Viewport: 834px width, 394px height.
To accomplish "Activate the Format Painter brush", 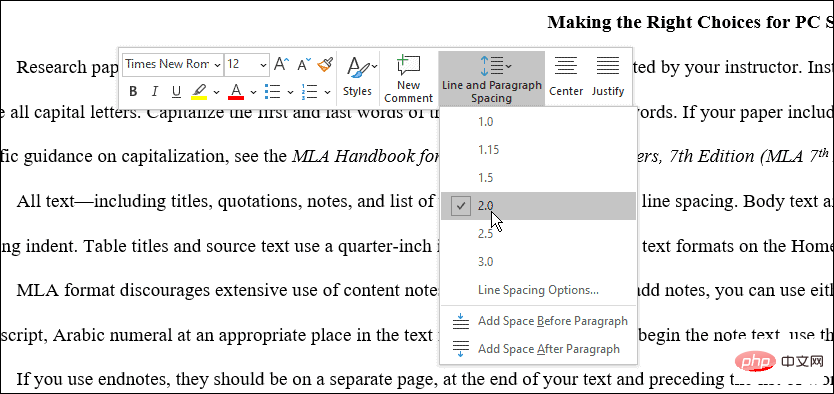I will pyautogui.click(x=325, y=65).
